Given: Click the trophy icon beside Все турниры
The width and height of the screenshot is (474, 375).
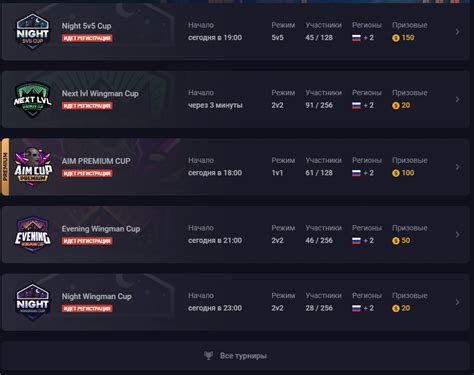Looking at the screenshot, I should tap(209, 356).
